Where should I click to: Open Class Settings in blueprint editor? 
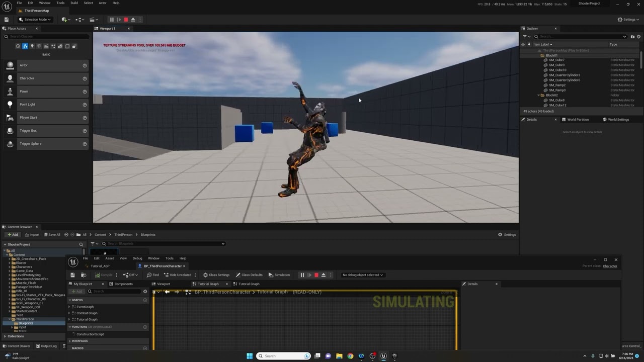pos(216,275)
